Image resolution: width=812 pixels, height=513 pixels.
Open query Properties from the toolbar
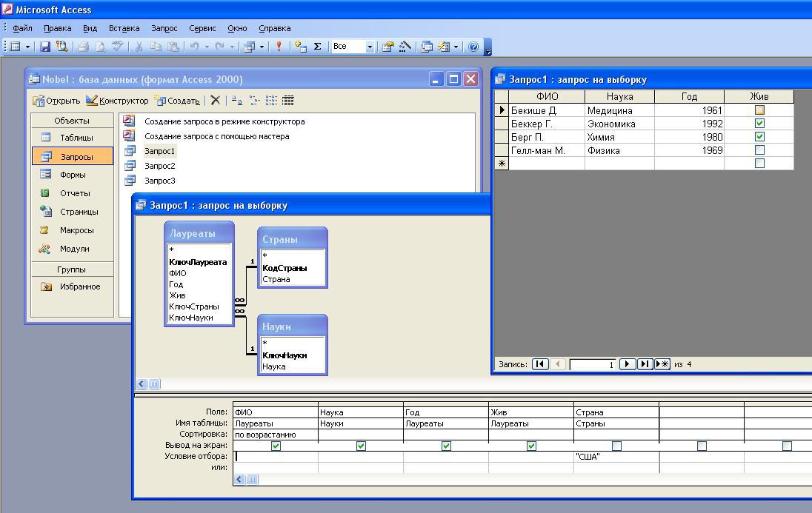tap(388, 47)
